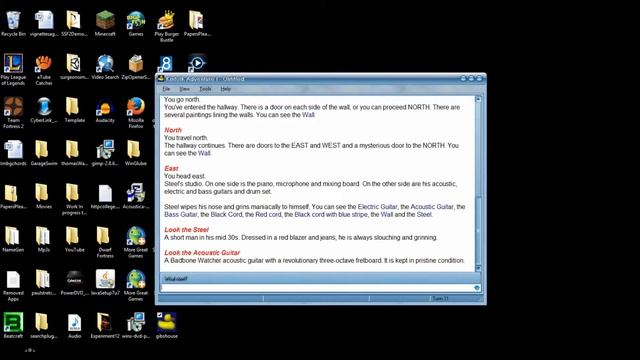Select the surgeonsim folder icon
Viewport: 640px width, 360px height.
pyautogui.click(x=74, y=67)
